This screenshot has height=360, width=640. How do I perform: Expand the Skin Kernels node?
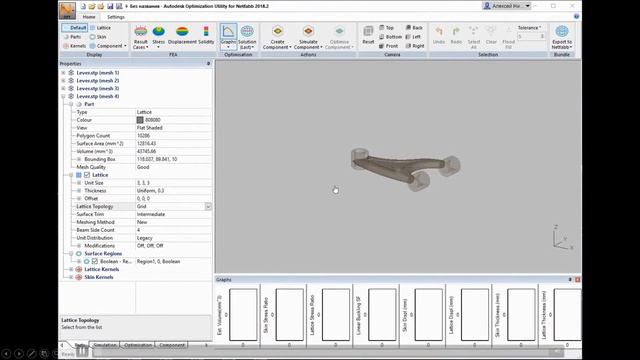tap(71, 277)
